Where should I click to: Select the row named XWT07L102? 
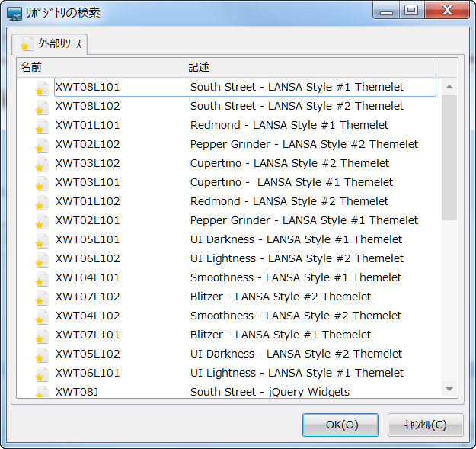pos(226,297)
